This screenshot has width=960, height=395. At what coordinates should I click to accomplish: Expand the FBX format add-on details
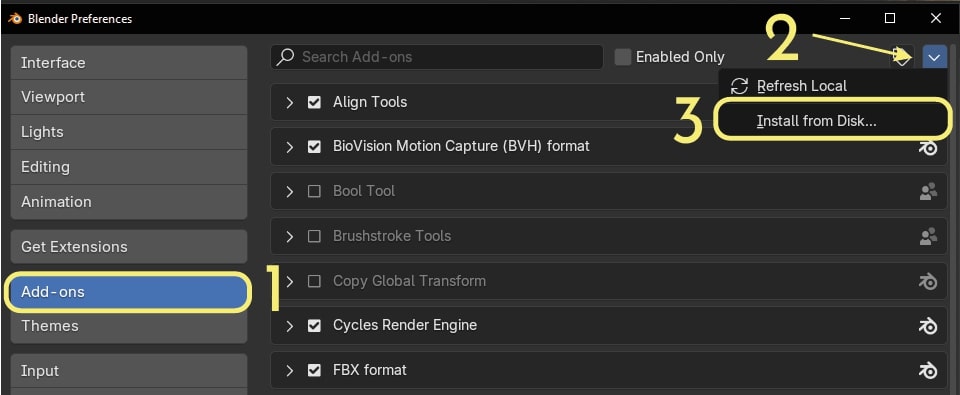290,371
